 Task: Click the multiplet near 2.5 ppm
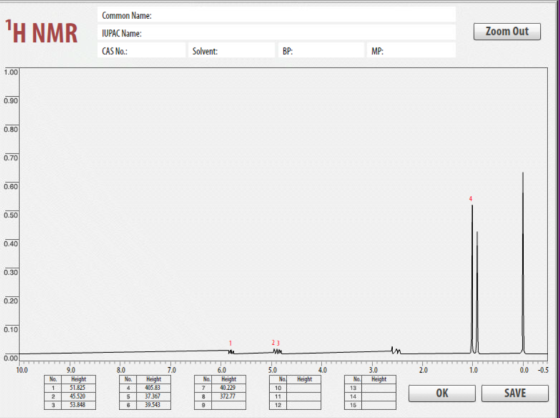(396, 350)
